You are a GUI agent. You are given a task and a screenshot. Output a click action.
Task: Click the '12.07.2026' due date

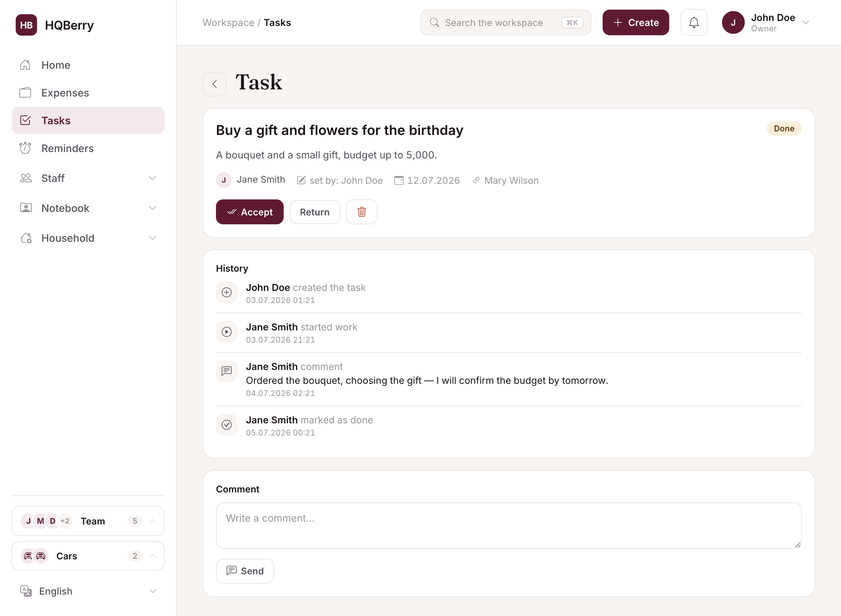pyautogui.click(x=434, y=181)
